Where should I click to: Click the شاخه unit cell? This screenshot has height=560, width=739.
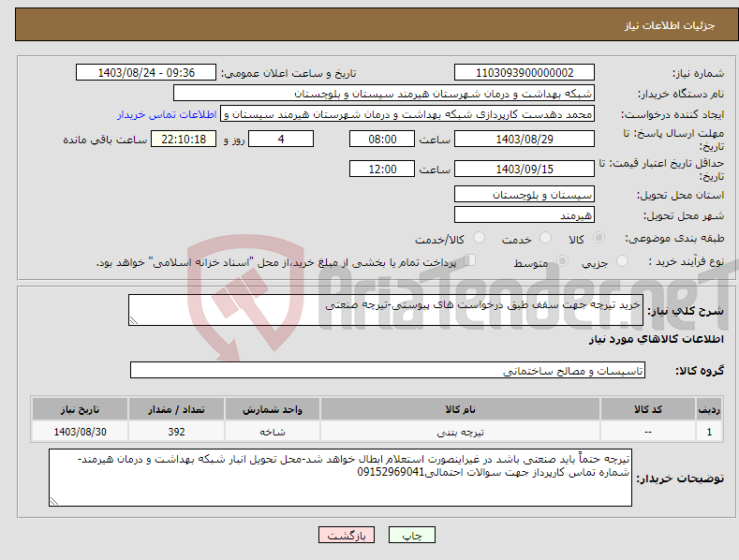pyautogui.click(x=273, y=432)
